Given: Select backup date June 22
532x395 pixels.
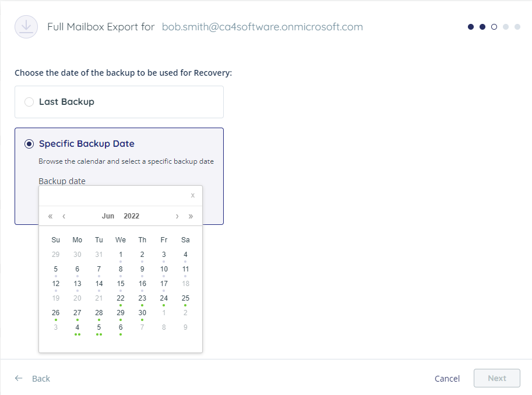Looking at the screenshot, I should (121, 298).
